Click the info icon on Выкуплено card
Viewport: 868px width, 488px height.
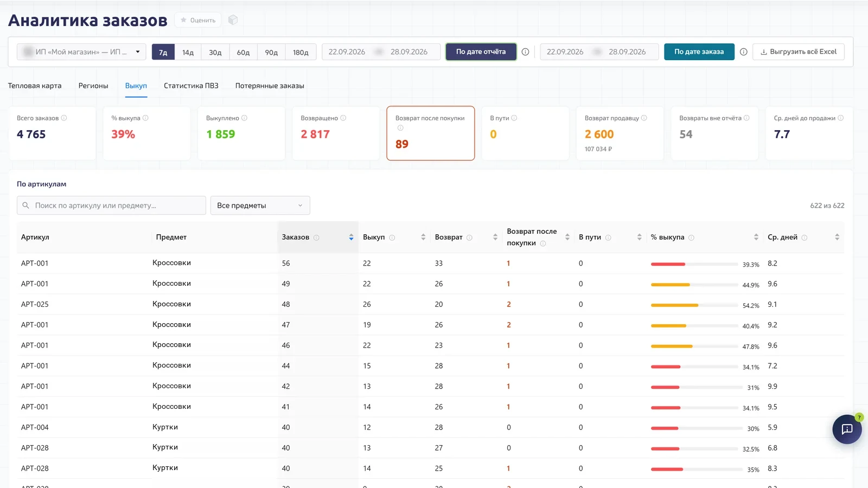click(244, 118)
